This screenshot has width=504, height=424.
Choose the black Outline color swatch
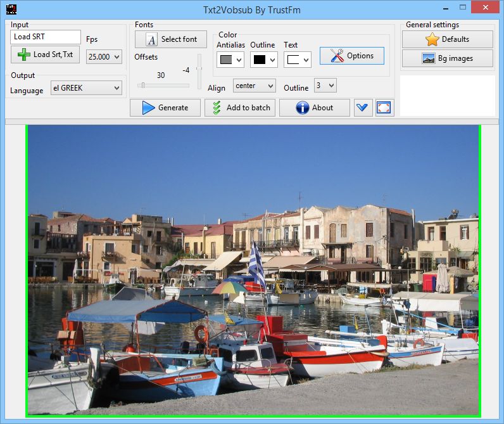(x=264, y=60)
